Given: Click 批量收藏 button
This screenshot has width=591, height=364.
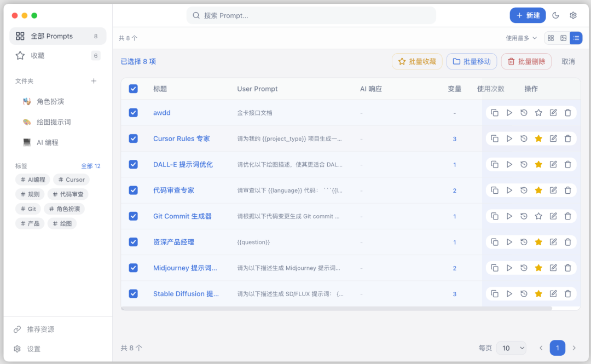Looking at the screenshot, I should click(417, 61).
